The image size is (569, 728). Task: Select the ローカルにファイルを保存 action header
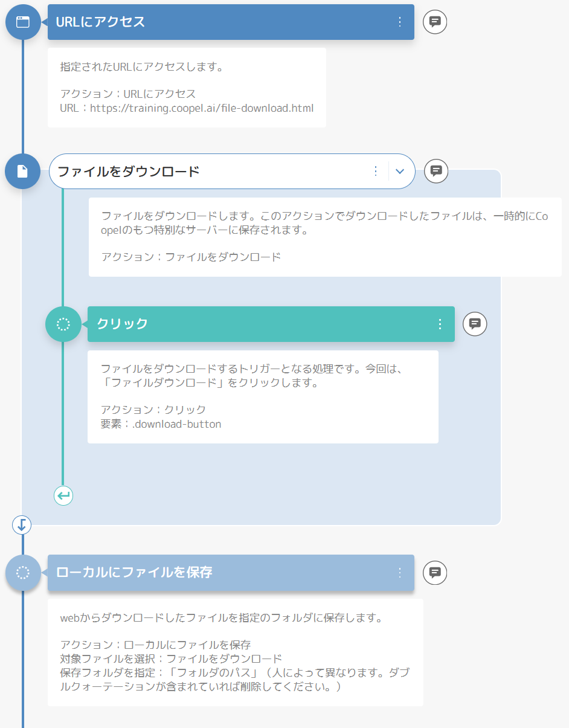pyautogui.click(x=231, y=572)
